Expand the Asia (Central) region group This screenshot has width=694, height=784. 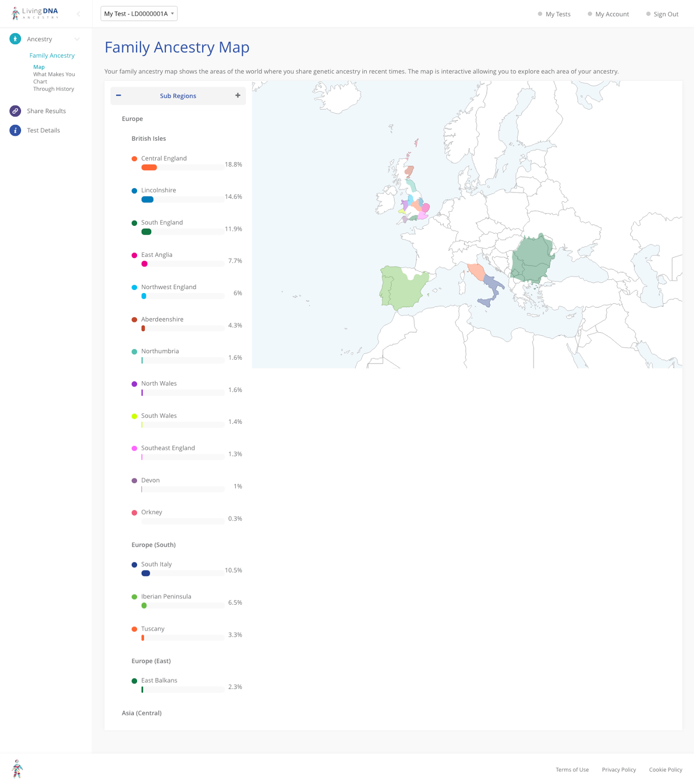click(x=142, y=713)
